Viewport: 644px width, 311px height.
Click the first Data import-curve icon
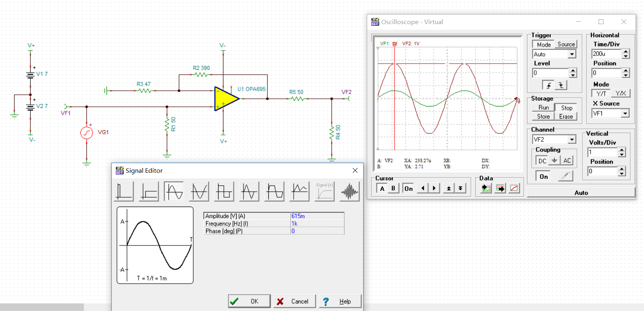486,188
